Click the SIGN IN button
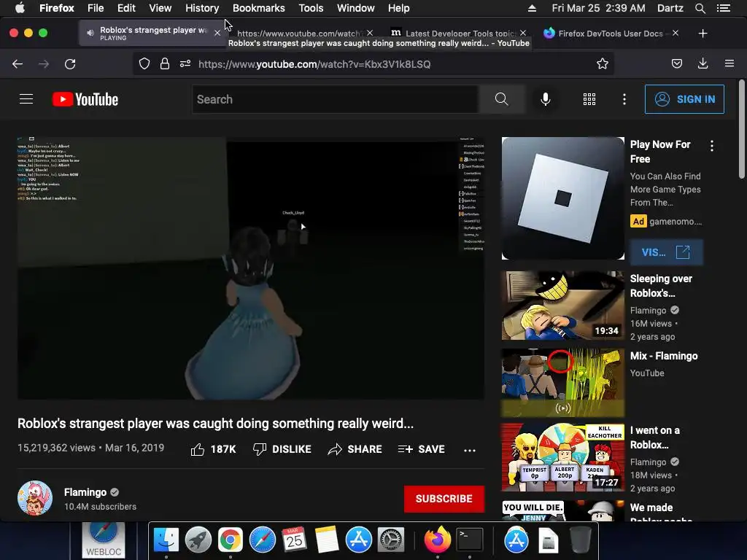747x560 pixels. [x=684, y=99]
